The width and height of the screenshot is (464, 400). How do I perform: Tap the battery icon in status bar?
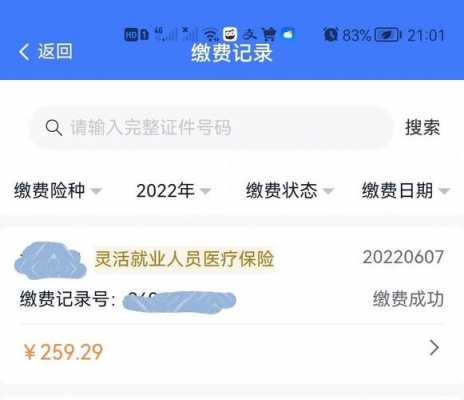[388, 35]
